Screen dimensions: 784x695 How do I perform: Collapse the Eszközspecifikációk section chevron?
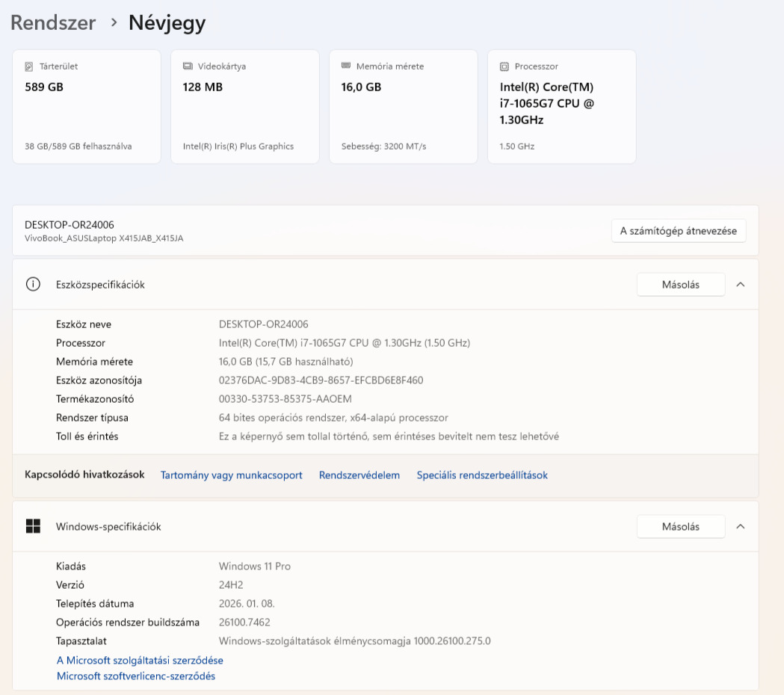point(741,285)
